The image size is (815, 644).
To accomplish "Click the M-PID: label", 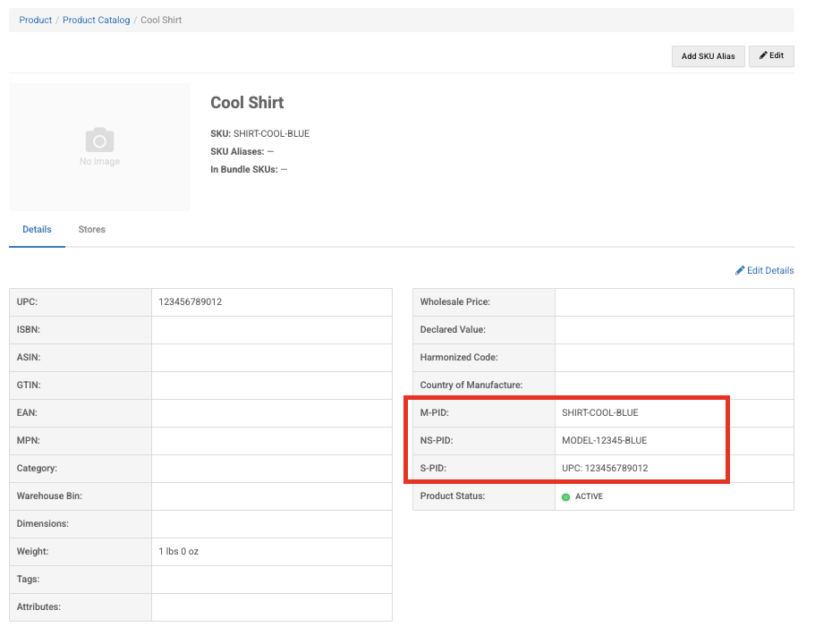I will click(x=435, y=412).
